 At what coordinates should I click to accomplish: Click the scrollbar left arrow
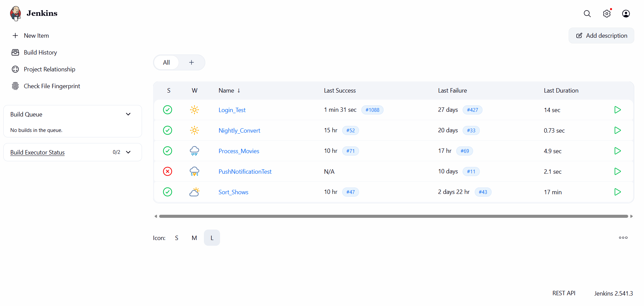coord(156,216)
